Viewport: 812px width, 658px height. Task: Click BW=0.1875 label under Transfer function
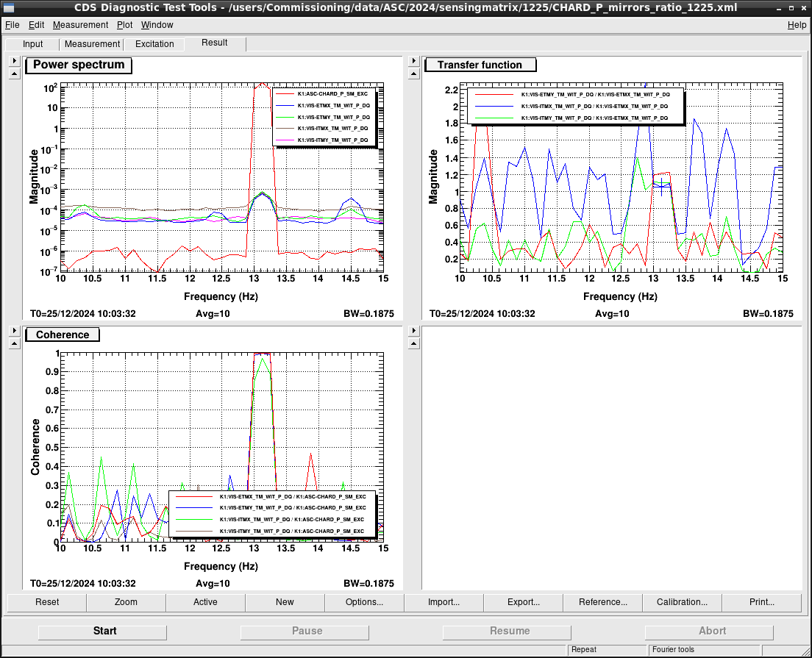point(768,314)
